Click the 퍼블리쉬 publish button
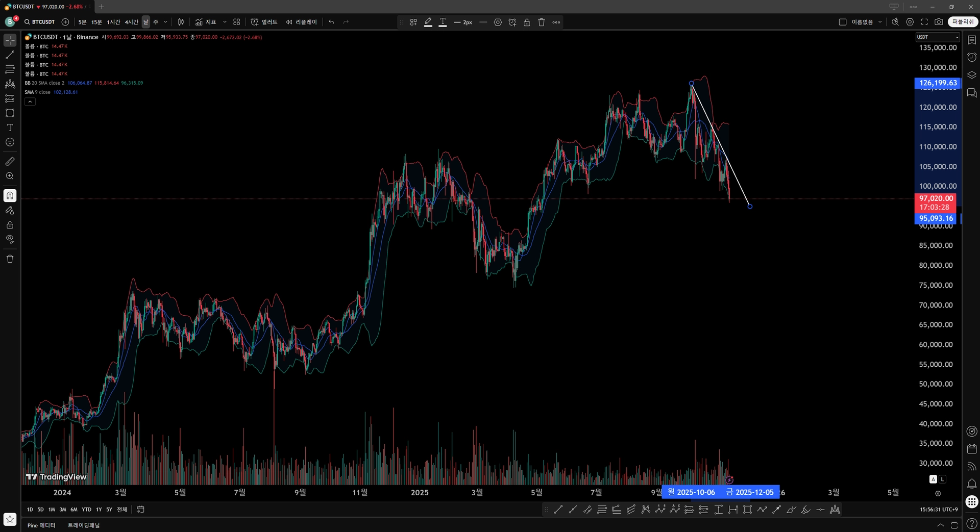 click(x=963, y=22)
